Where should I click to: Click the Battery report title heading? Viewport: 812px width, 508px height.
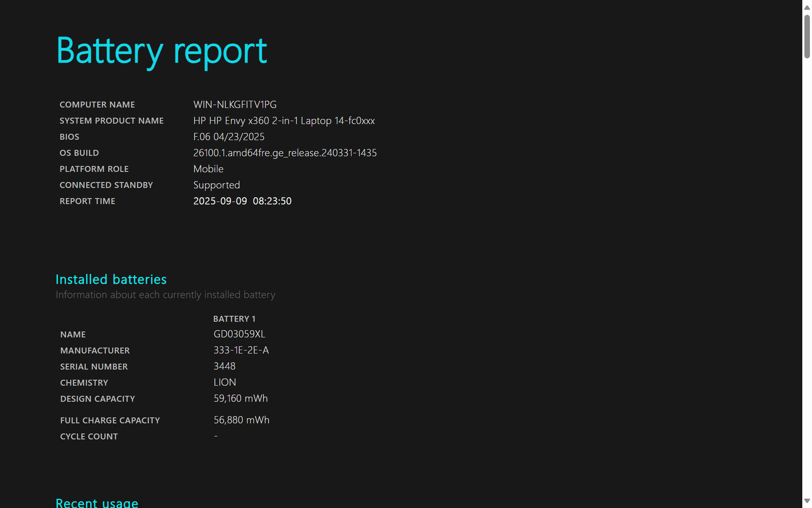pyautogui.click(x=161, y=51)
